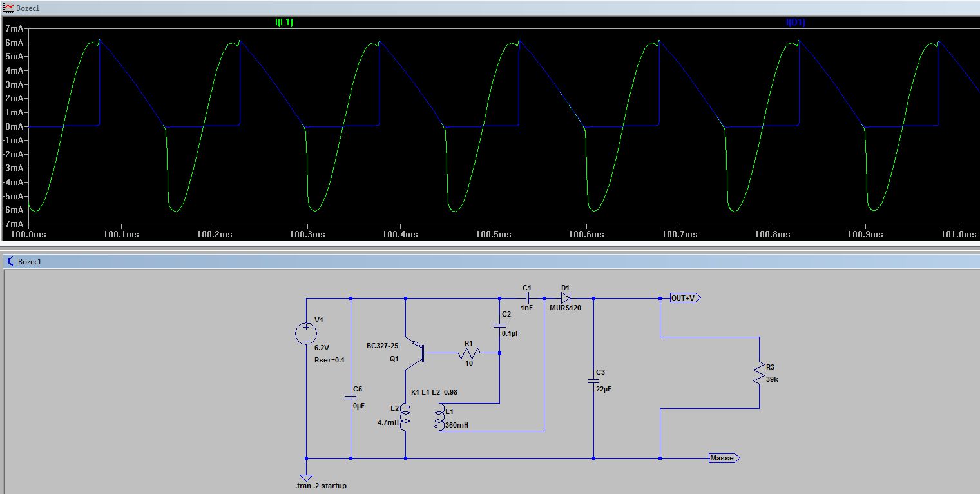Click the 39k resistance value

click(x=773, y=379)
